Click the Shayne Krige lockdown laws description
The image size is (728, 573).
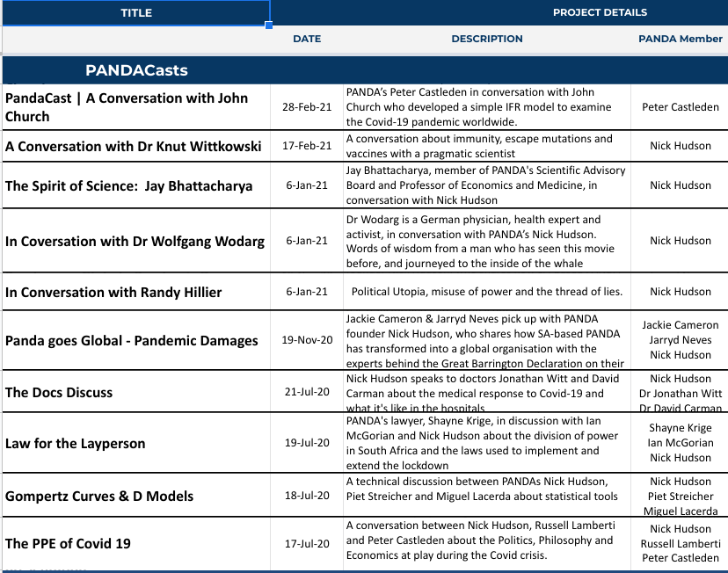pos(487,443)
